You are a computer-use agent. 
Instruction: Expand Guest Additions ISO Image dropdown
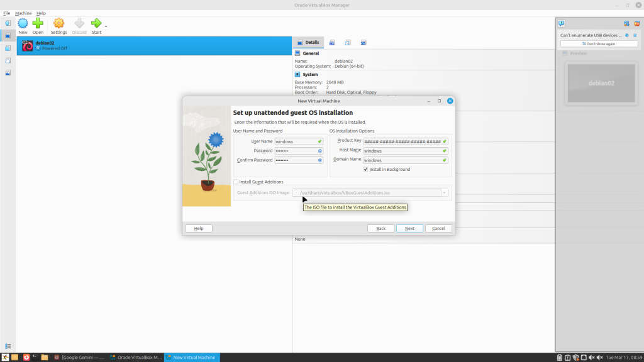coord(445,192)
